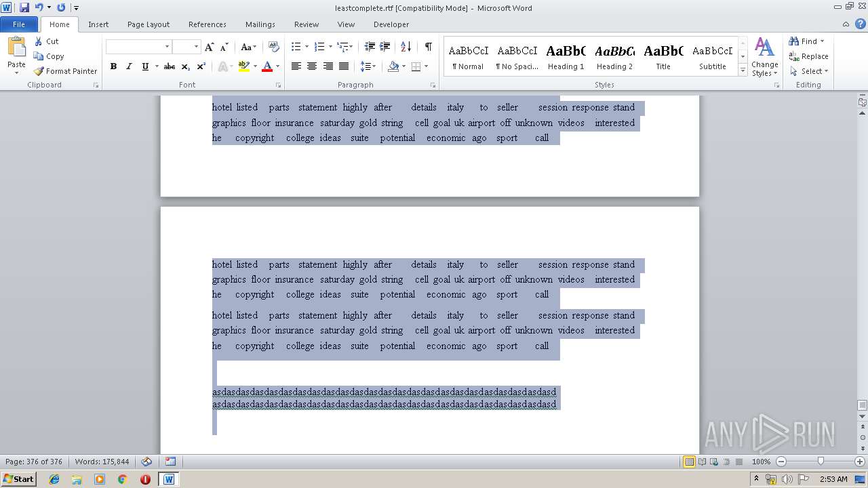The width and height of the screenshot is (868, 488).
Task: Apply the red font color
Action: click(267, 66)
